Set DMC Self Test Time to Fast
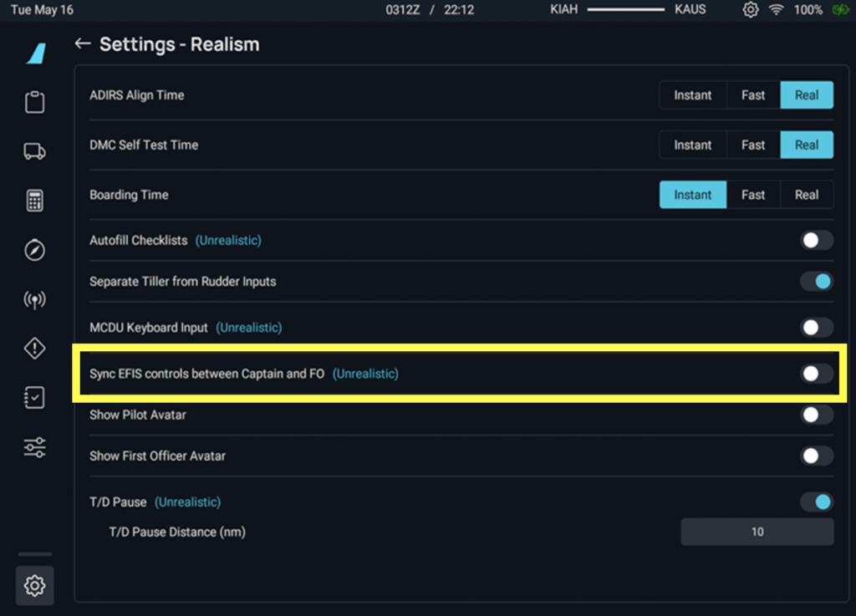The image size is (856, 616). pyautogui.click(x=752, y=145)
